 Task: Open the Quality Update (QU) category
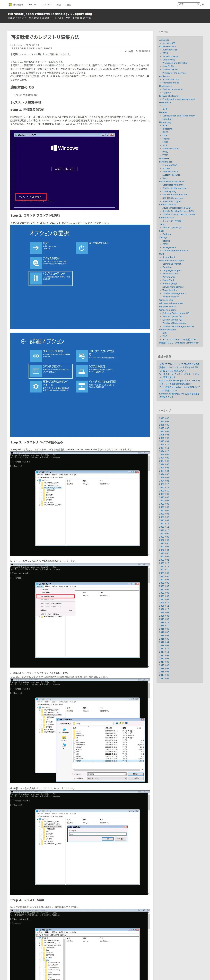[173, 320]
